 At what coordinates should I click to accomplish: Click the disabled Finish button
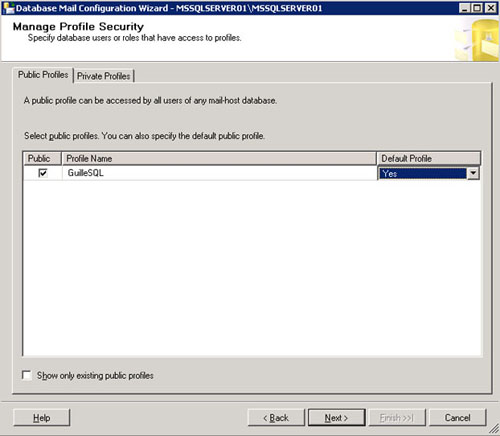(x=397, y=418)
